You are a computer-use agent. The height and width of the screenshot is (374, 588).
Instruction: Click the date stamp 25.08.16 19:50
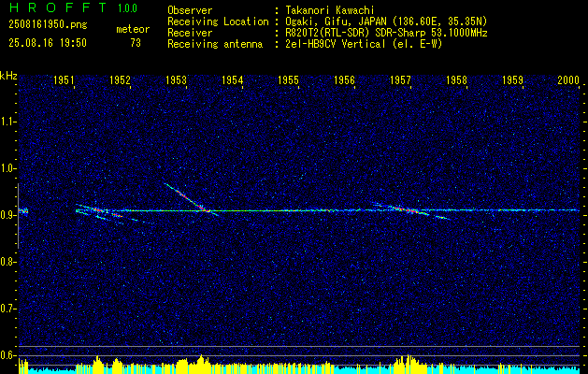pyautogui.click(x=48, y=43)
